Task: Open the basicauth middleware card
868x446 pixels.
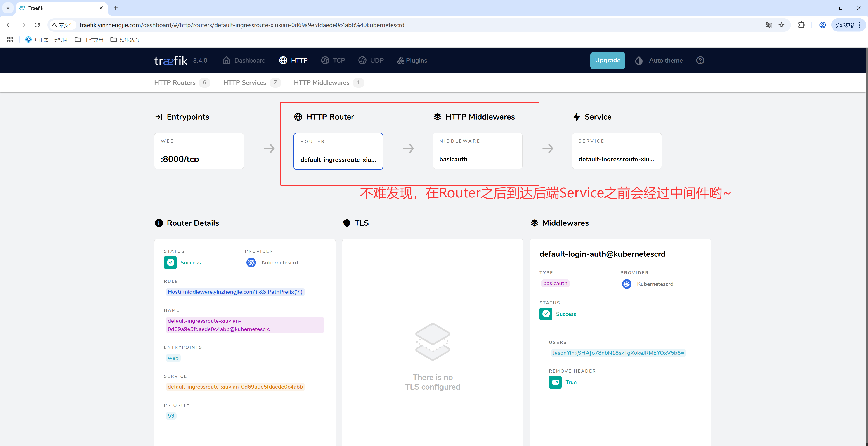Action: click(477, 151)
